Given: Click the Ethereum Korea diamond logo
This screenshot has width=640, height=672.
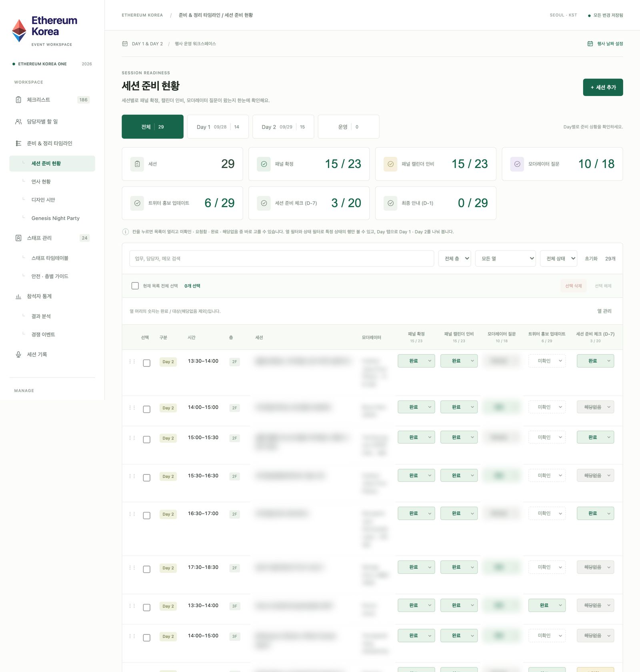Looking at the screenshot, I should tap(19, 31).
